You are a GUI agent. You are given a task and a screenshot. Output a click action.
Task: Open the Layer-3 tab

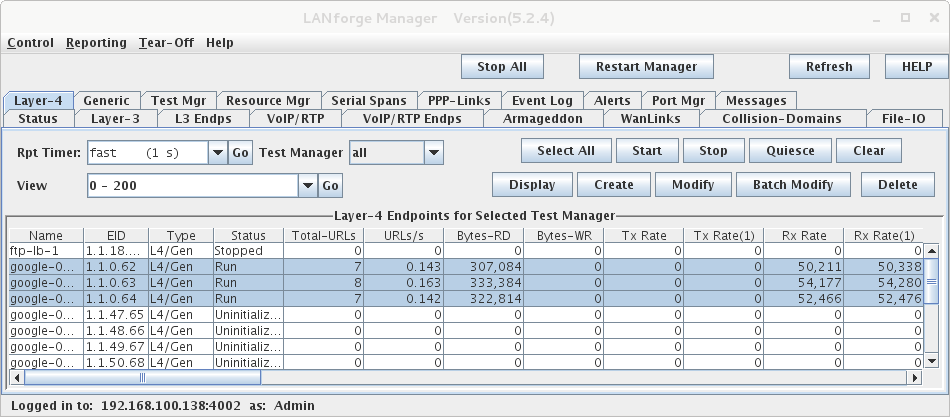point(115,119)
